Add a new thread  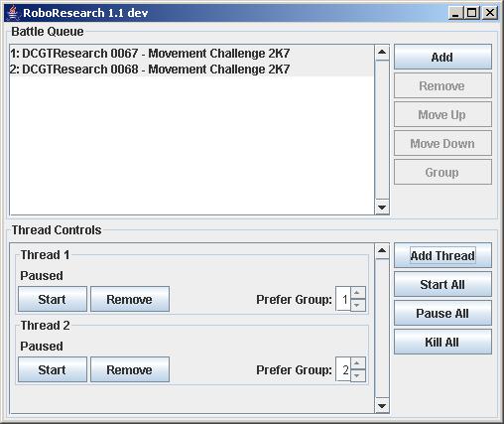click(442, 255)
